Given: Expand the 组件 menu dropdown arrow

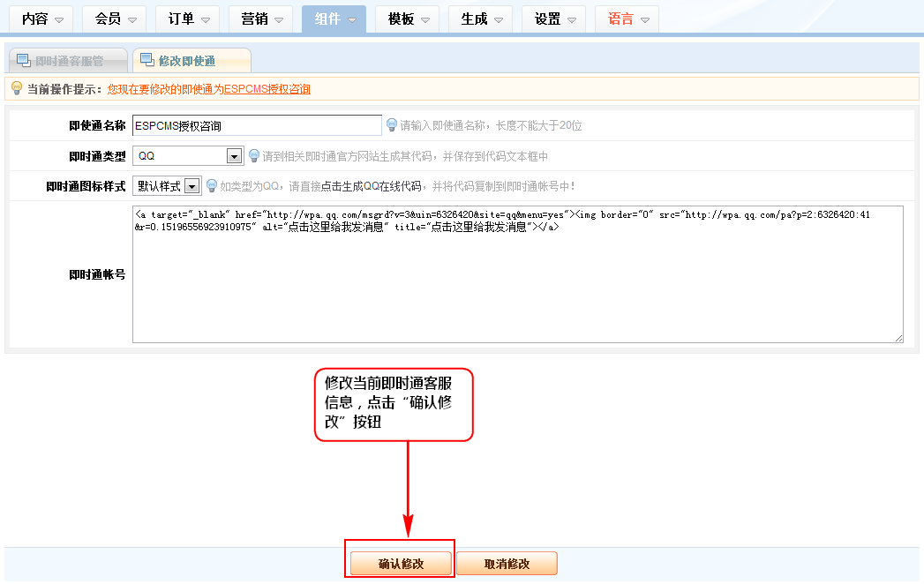Looking at the screenshot, I should [x=352, y=19].
